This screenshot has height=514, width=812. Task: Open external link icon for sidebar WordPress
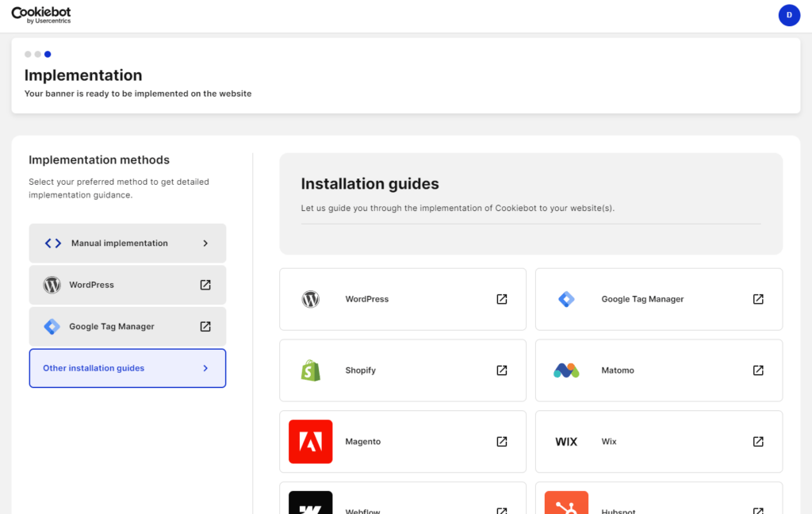205,285
